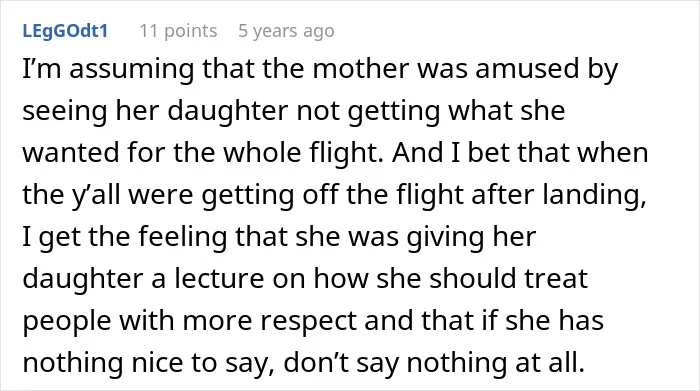
Task: Click the 11 points score label
Action: (178, 31)
